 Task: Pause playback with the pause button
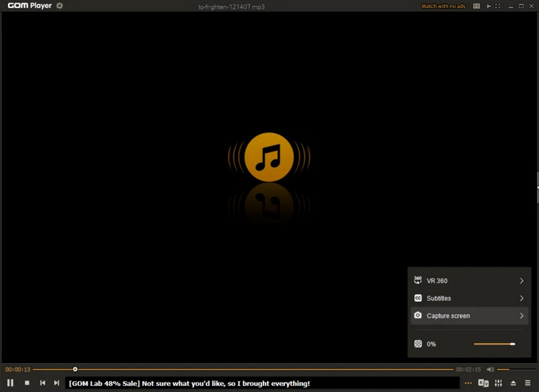[10, 383]
